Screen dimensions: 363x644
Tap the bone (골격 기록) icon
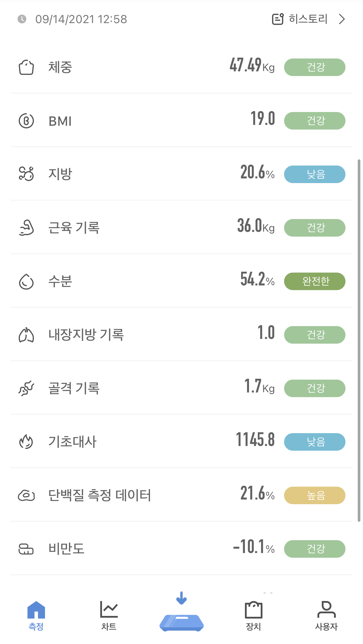(x=26, y=388)
